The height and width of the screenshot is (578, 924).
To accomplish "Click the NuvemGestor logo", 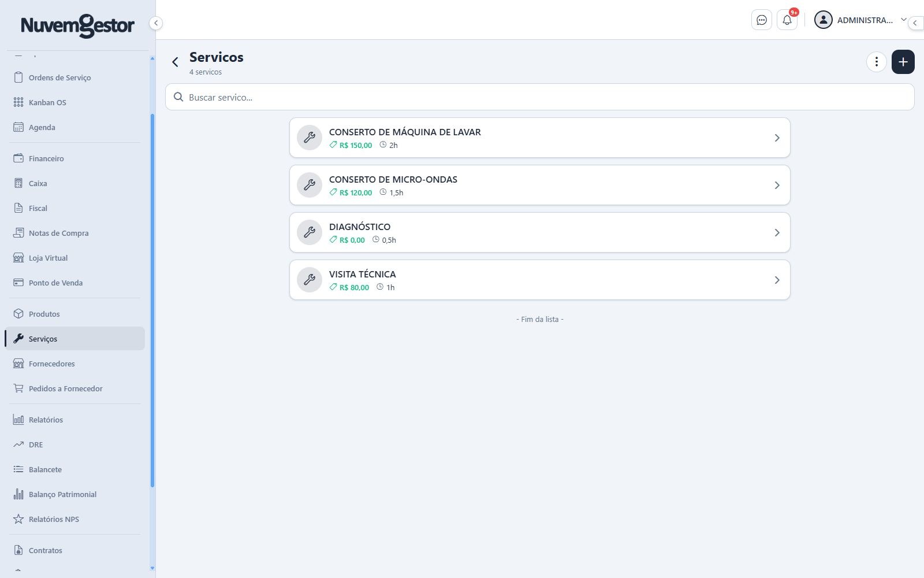I will [x=77, y=25].
